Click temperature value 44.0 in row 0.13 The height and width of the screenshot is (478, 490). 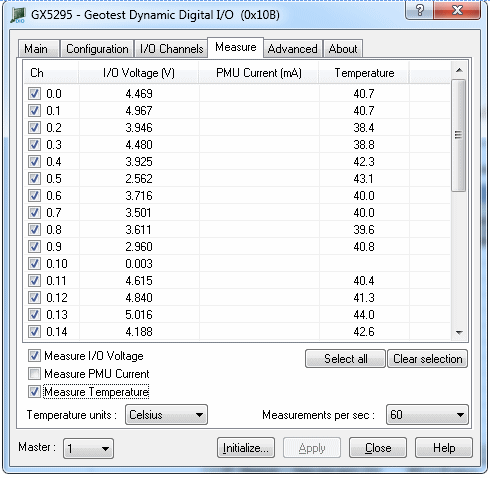(364, 315)
